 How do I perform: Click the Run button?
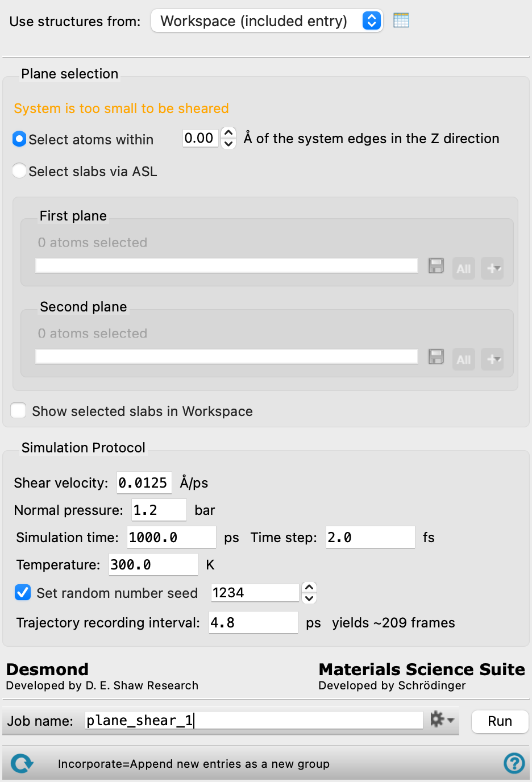[x=500, y=721]
